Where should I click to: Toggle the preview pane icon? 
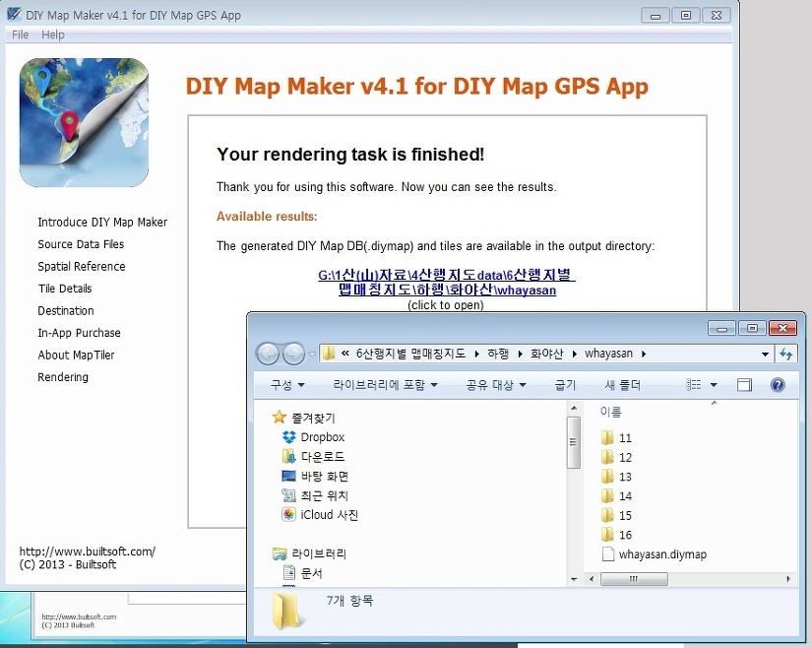744,385
